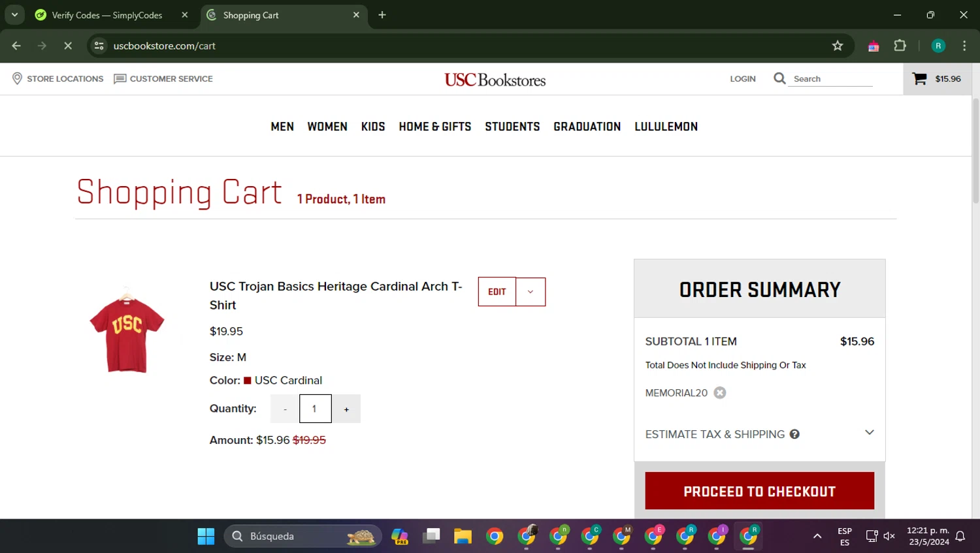Click the Edit button for the T-shirt
The width and height of the screenshot is (980, 553).
(x=497, y=292)
